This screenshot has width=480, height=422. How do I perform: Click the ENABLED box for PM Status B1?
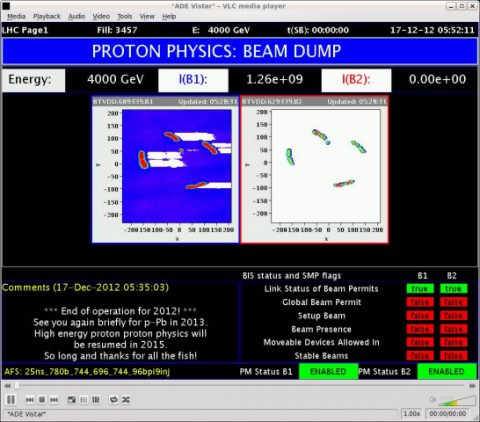click(x=328, y=371)
